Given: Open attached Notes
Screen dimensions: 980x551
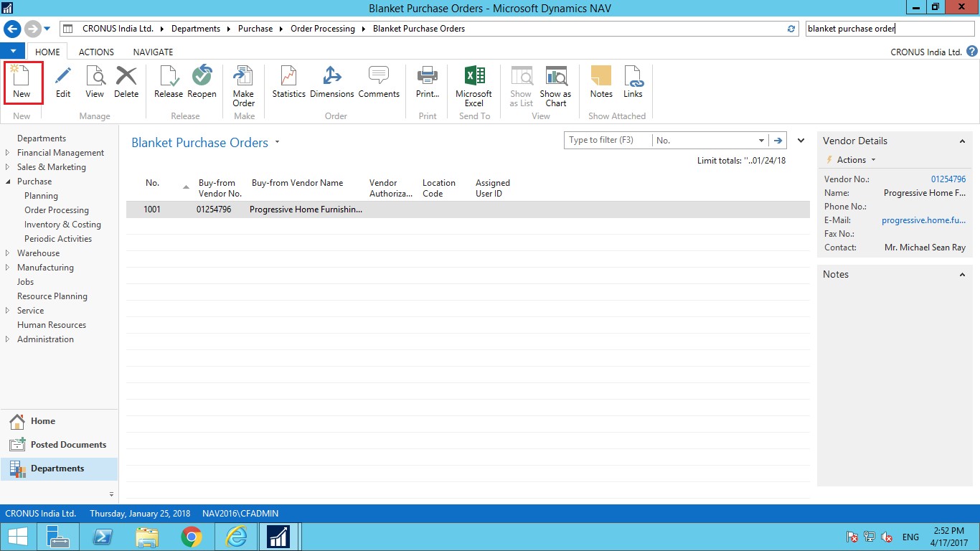Looking at the screenshot, I should (601, 83).
